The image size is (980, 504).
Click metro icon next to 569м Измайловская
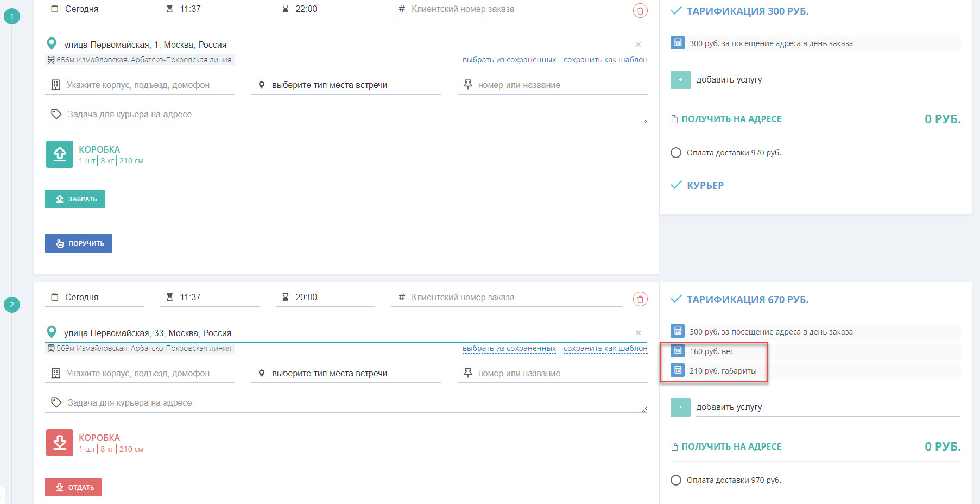[x=51, y=348]
